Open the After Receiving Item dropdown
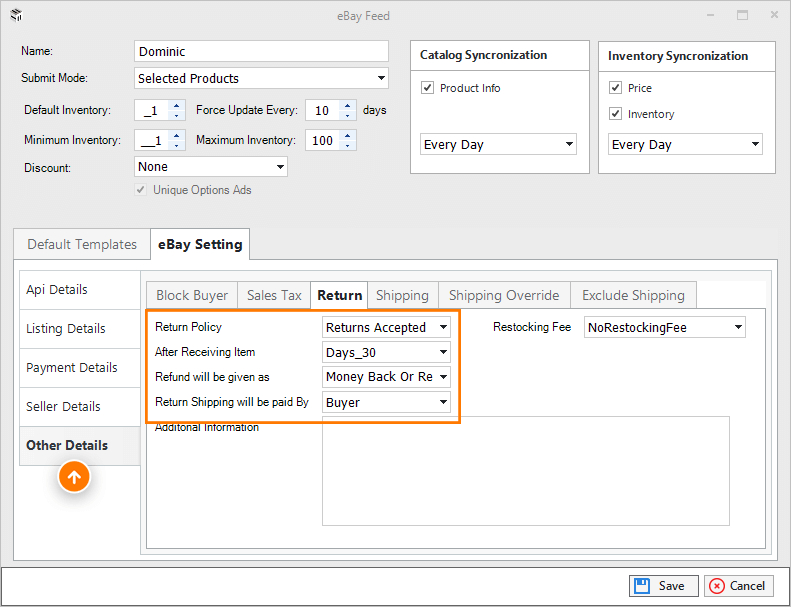 386,352
